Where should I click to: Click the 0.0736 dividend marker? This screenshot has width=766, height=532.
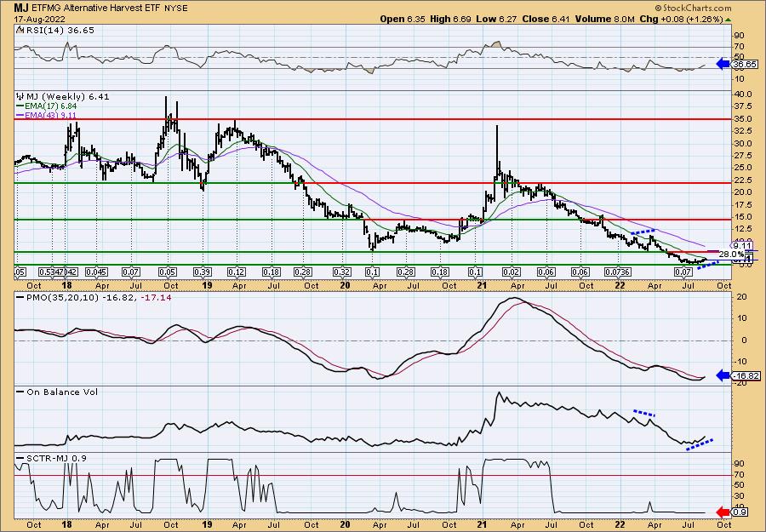click(618, 272)
